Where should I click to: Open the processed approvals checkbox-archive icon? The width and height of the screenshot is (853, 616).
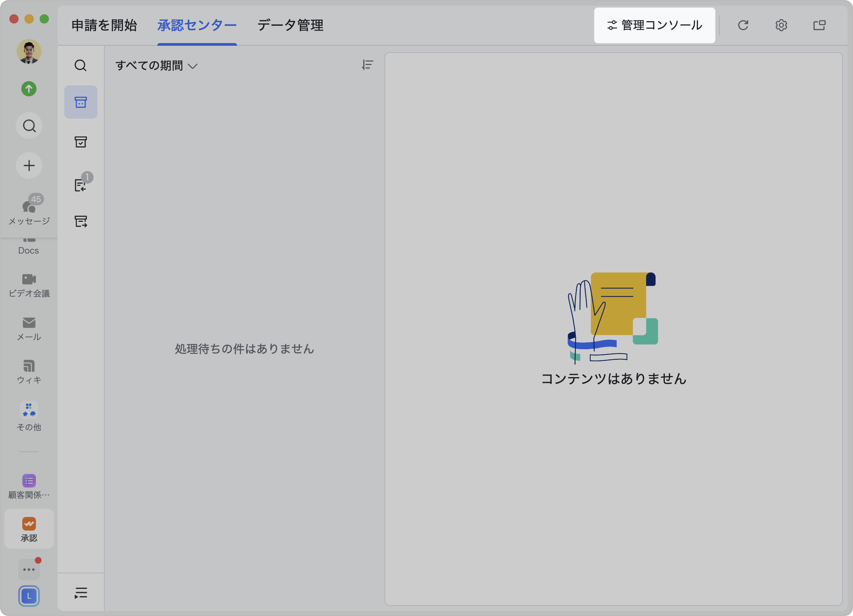(x=81, y=142)
